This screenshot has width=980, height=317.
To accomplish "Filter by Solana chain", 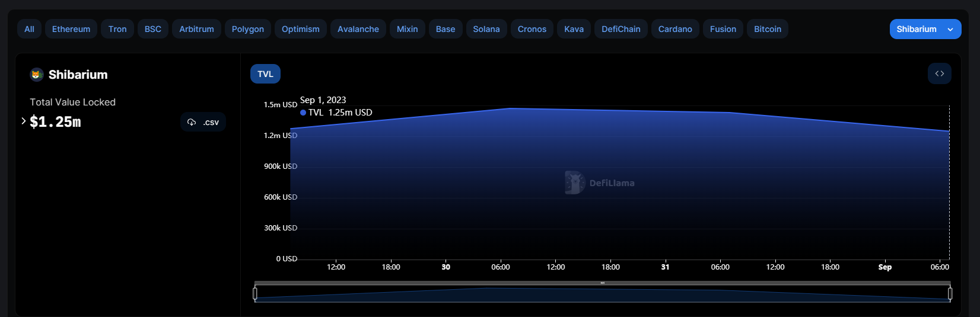I will 486,29.
